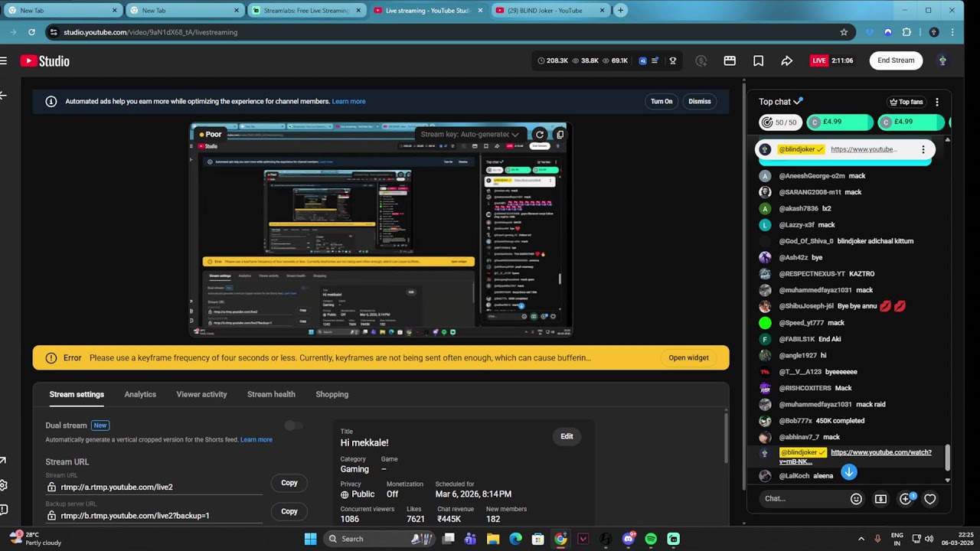The image size is (980, 551).
Task: Switch to the Stream health tab
Action: pos(271,394)
